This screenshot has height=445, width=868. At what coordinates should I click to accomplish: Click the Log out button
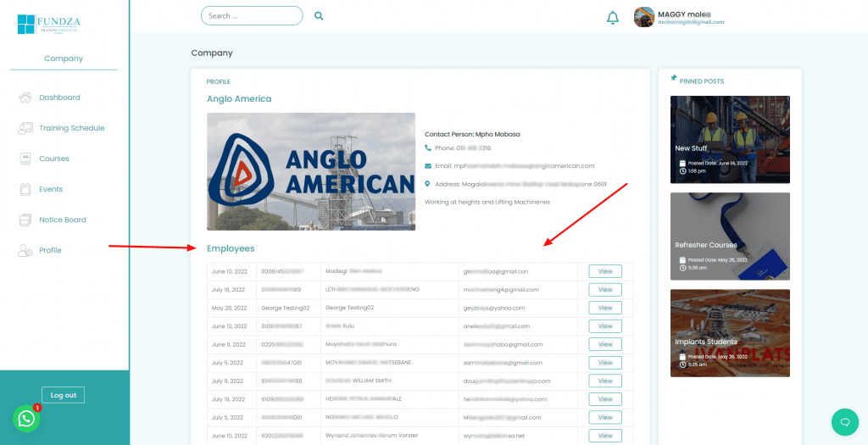tap(63, 395)
